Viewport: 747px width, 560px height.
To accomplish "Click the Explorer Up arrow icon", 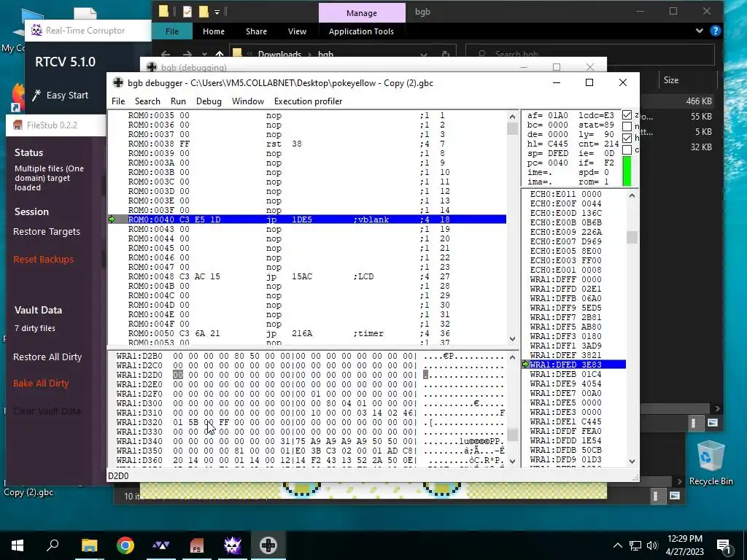I will (x=219, y=54).
